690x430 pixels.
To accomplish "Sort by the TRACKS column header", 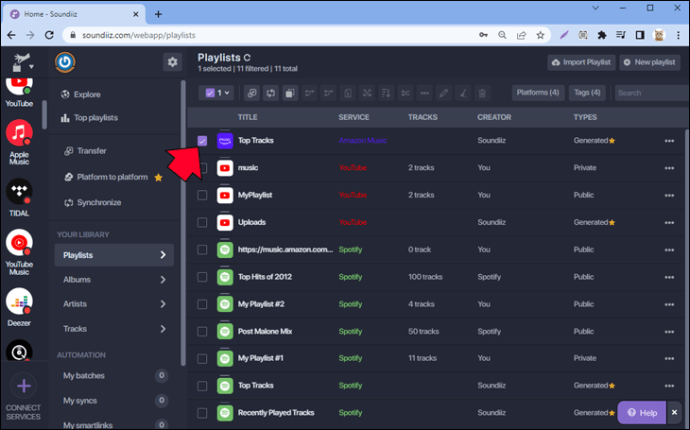I will 422,117.
